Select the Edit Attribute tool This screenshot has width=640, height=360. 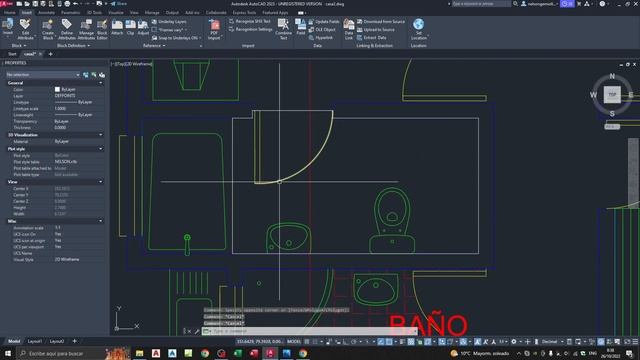coord(25,29)
